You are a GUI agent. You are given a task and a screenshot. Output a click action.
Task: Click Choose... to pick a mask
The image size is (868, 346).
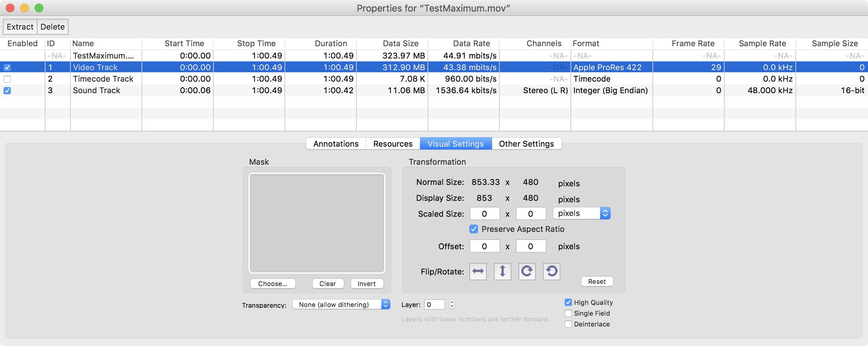(x=273, y=284)
